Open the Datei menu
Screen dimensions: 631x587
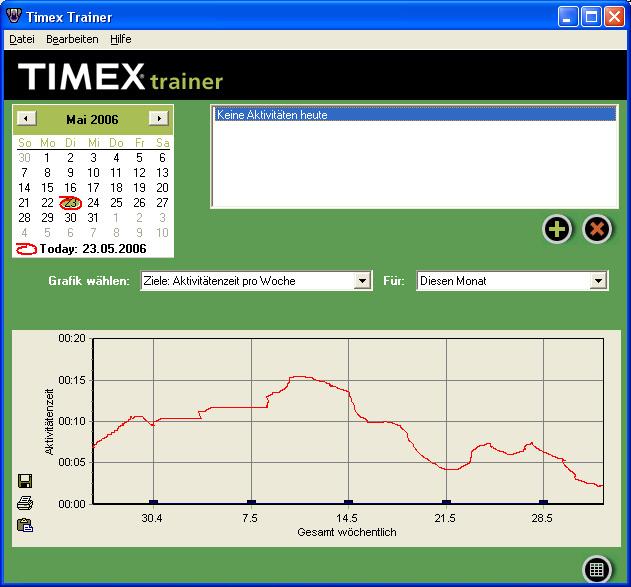tap(22, 39)
